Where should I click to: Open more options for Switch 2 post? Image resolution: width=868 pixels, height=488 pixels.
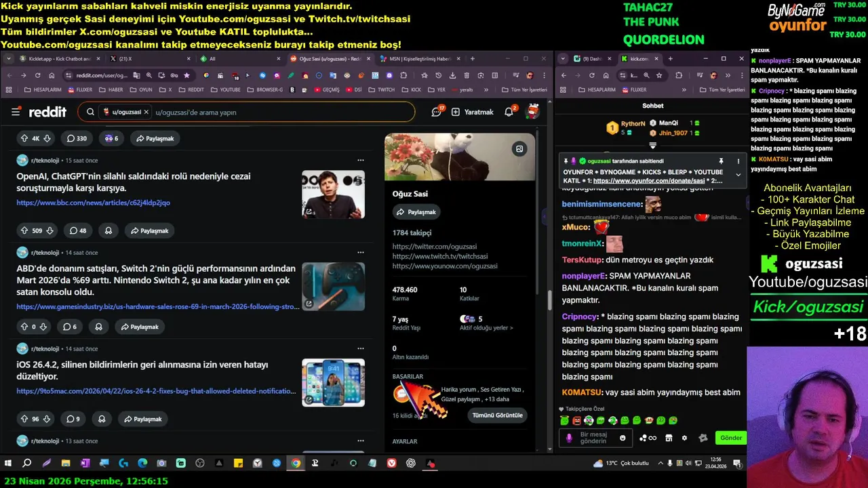(x=361, y=252)
